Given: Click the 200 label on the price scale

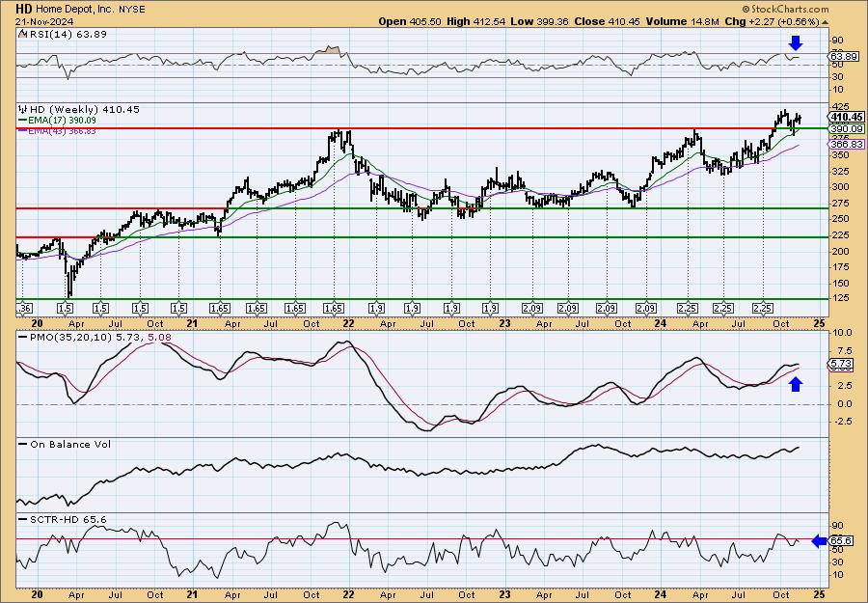Looking at the screenshot, I should [x=840, y=251].
